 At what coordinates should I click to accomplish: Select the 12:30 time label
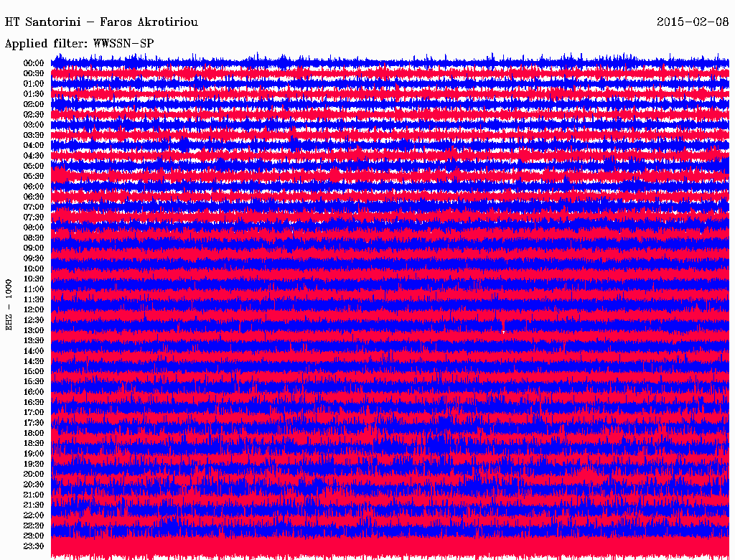pyautogui.click(x=34, y=320)
